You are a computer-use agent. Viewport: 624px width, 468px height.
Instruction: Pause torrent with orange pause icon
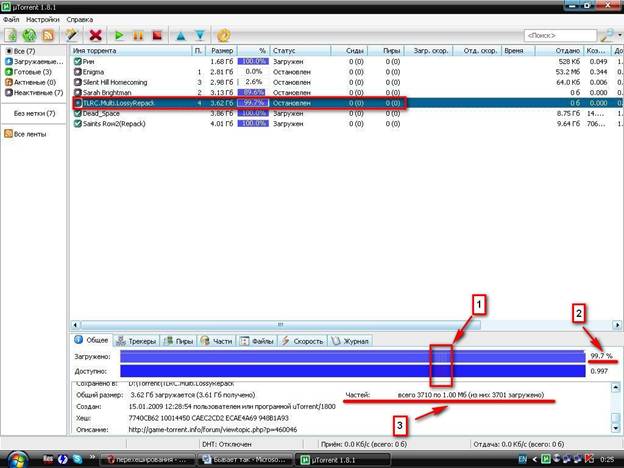pyautogui.click(x=138, y=36)
